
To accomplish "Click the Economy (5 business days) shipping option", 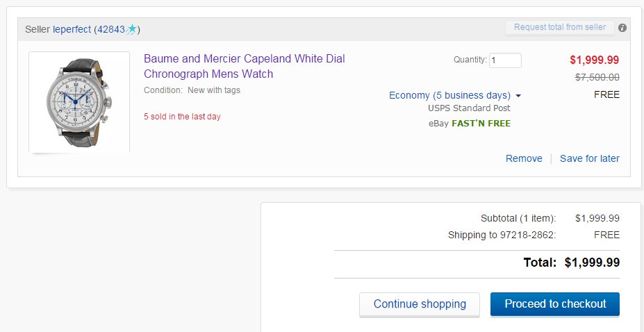I will click(x=449, y=95).
